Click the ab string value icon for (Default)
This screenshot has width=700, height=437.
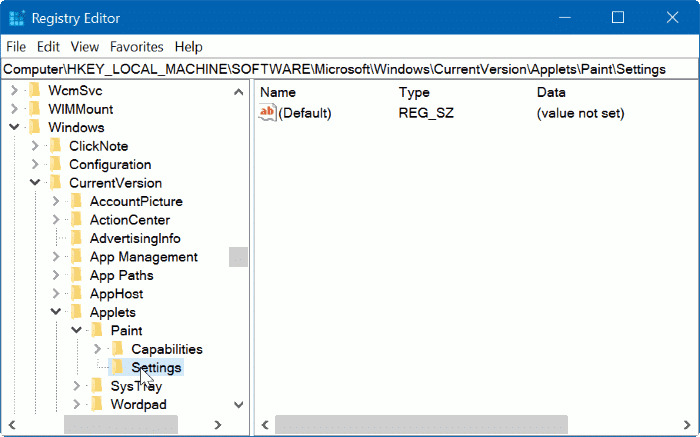(x=267, y=112)
